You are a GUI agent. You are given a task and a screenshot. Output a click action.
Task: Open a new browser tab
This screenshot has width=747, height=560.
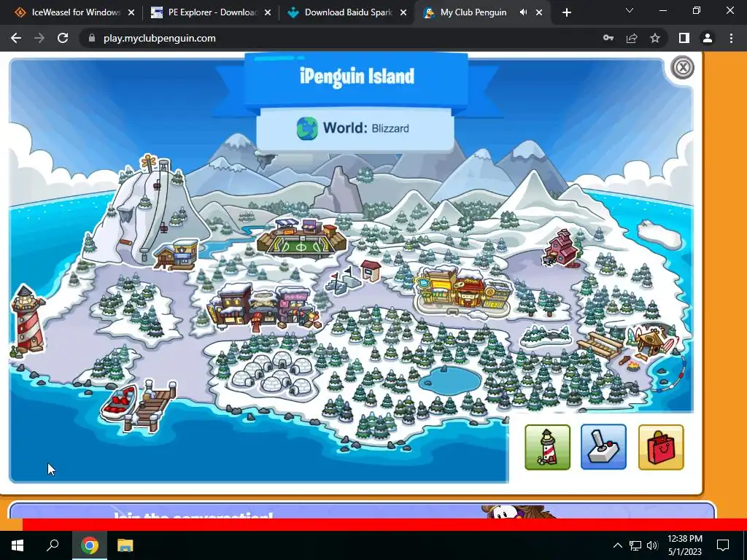click(566, 12)
